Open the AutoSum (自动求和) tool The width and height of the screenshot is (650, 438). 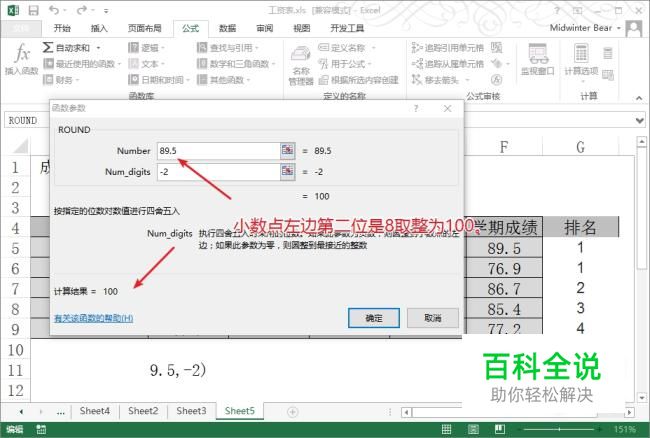[66, 48]
